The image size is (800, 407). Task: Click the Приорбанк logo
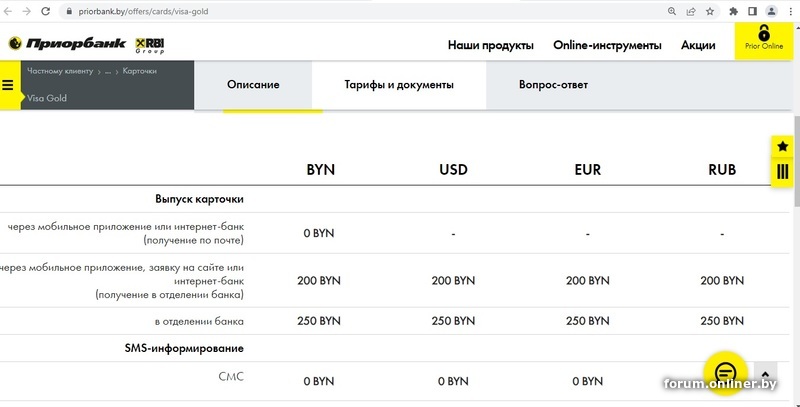[x=67, y=44]
